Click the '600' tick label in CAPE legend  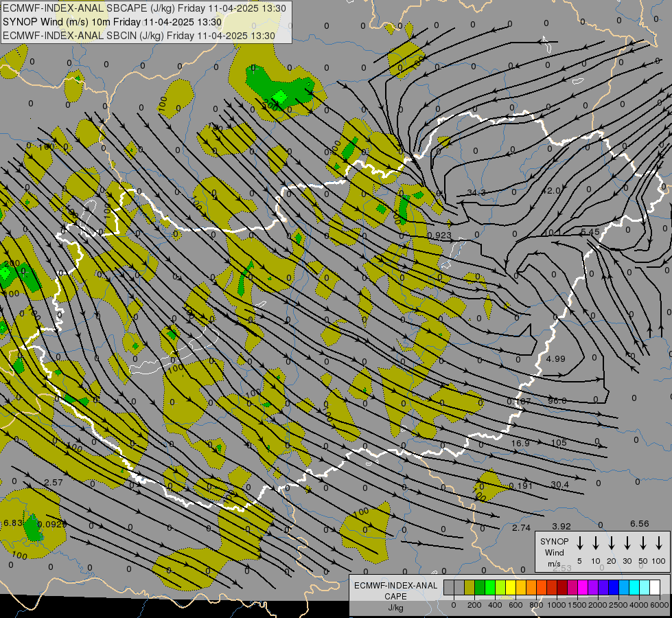click(515, 605)
